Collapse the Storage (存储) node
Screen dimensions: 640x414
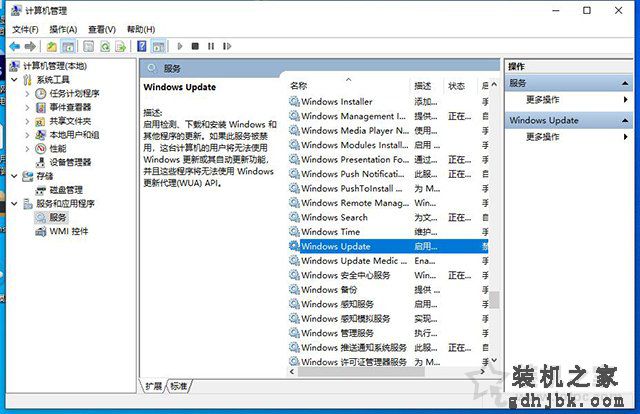tap(15, 176)
